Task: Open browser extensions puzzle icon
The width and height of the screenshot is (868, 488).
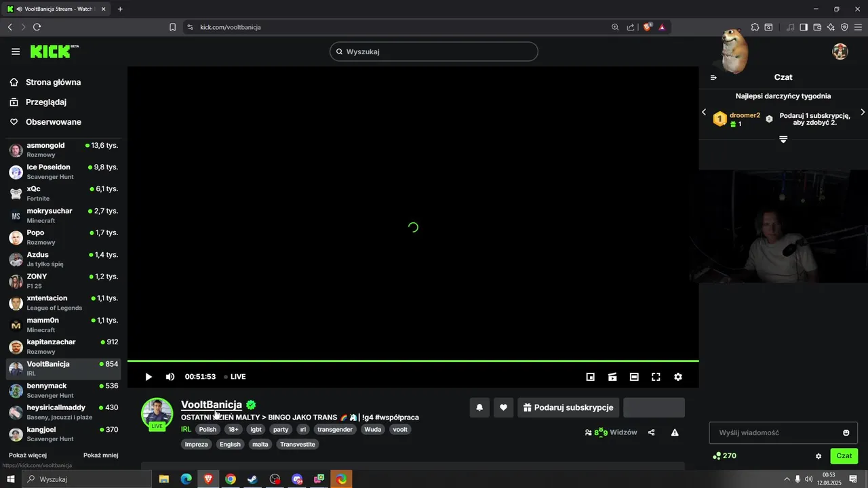Action: [755, 27]
